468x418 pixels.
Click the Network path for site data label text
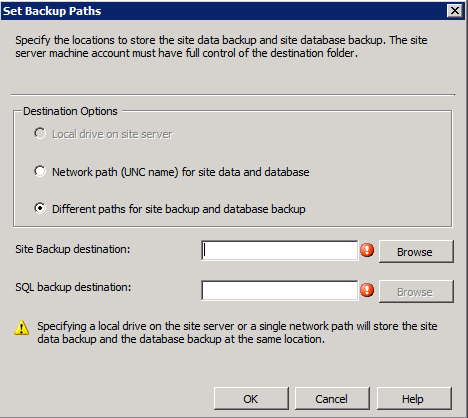(181, 172)
